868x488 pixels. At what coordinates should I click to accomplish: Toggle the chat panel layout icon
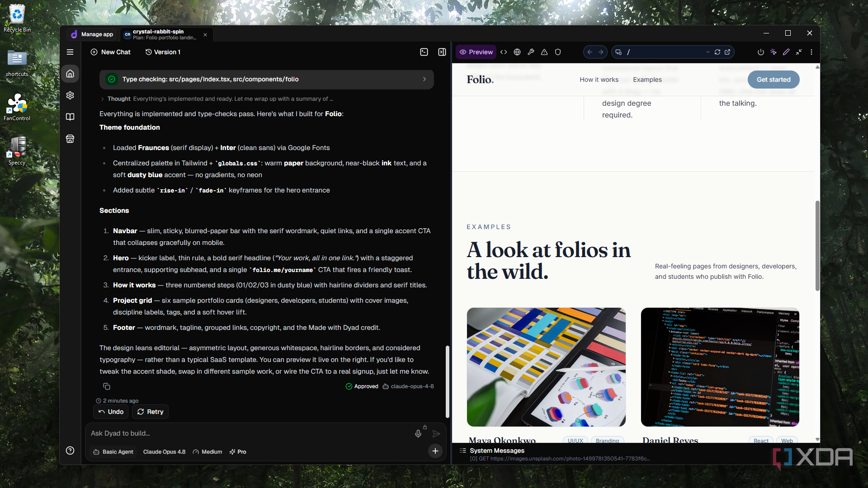point(424,52)
